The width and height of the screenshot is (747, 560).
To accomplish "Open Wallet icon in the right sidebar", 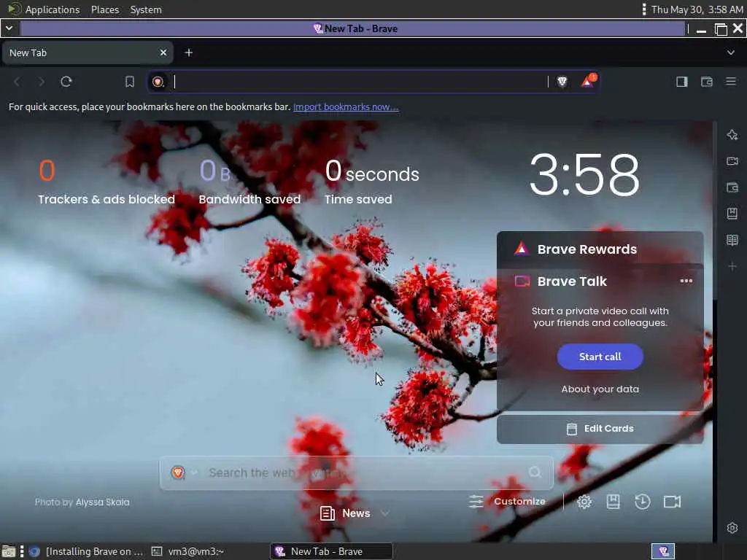I will [732, 187].
